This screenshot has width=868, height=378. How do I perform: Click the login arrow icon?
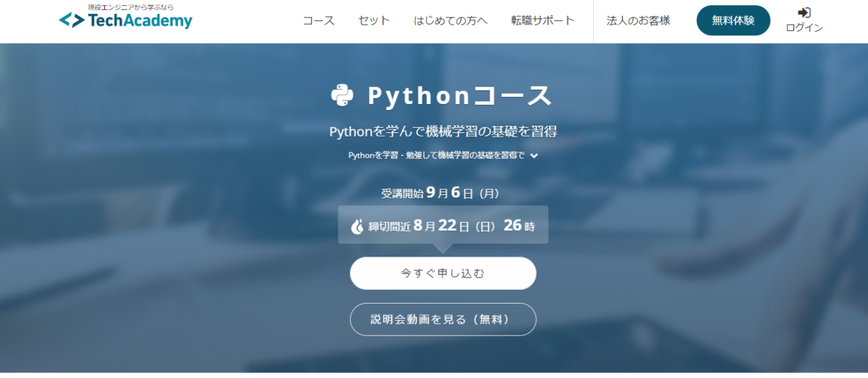(804, 12)
